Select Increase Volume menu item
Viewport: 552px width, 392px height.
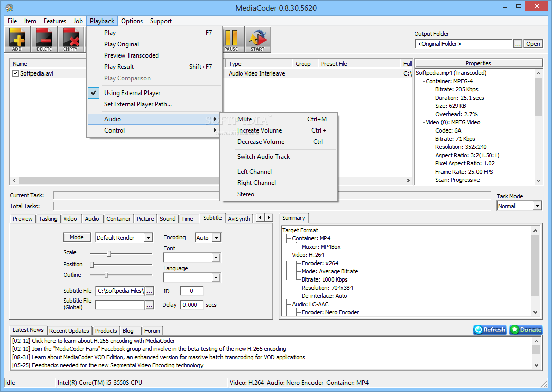coord(279,130)
